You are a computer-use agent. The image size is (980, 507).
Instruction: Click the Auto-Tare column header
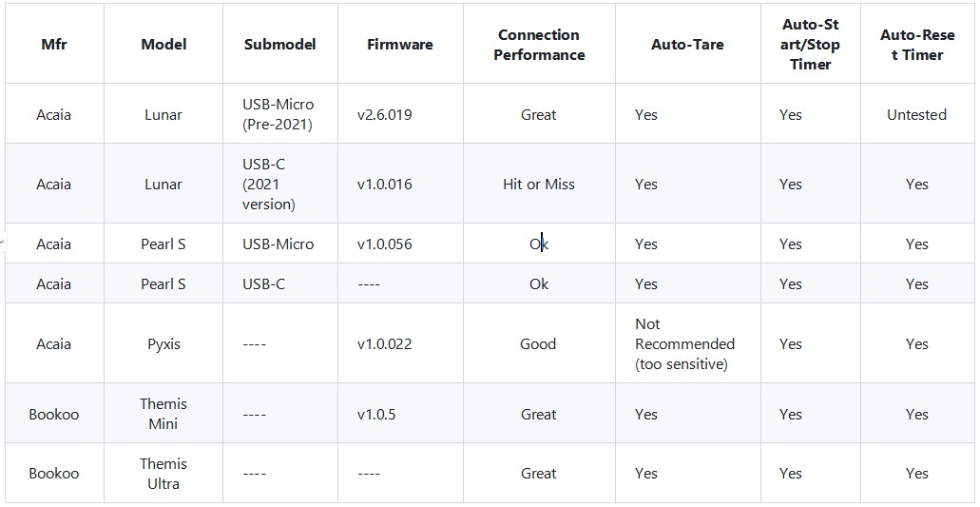click(687, 45)
